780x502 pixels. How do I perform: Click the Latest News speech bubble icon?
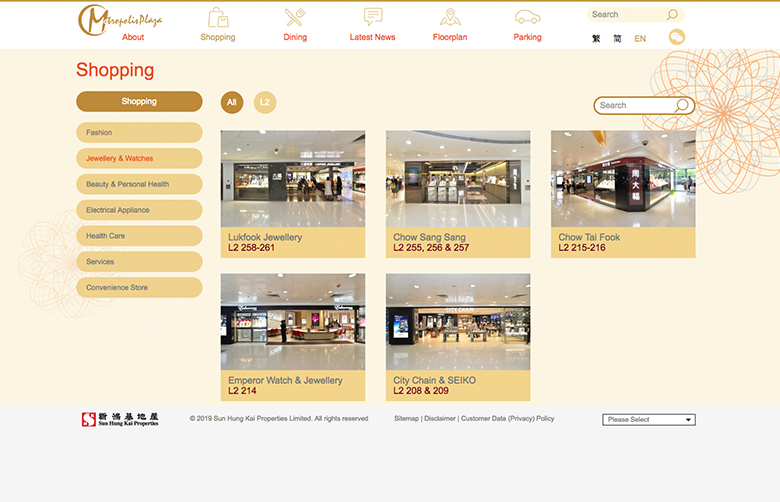(x=373, y=16)
